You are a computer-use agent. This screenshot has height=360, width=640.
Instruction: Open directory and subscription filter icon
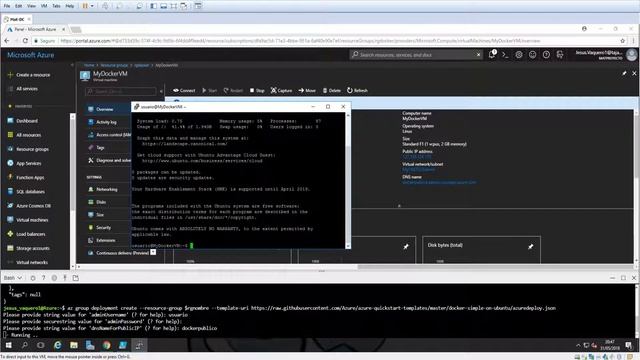pyautogui.click(x=560, y=55)
